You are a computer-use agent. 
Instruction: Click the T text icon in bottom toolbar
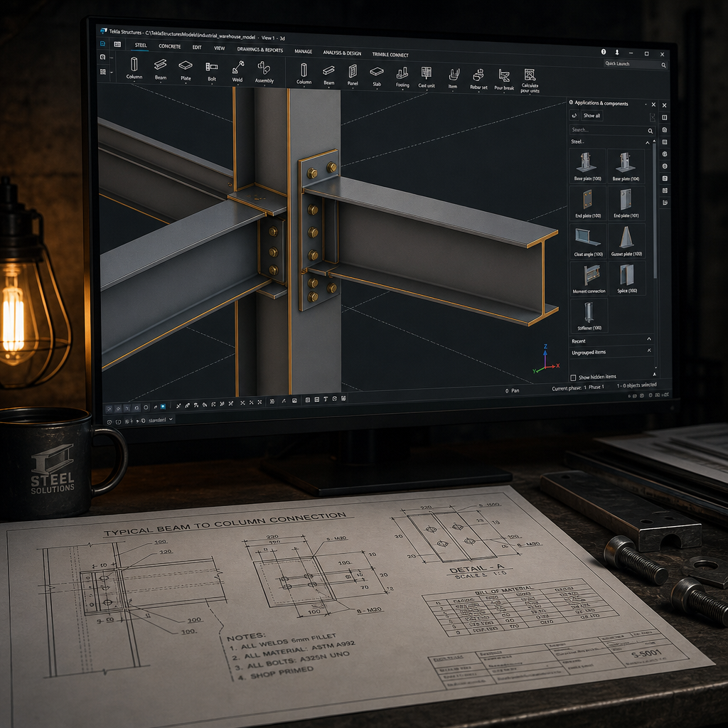(x=326, y=399)
